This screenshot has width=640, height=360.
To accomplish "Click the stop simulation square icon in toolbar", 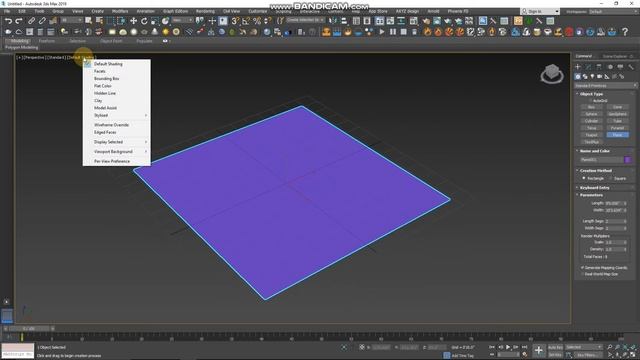I will click(x=403, y=32).
